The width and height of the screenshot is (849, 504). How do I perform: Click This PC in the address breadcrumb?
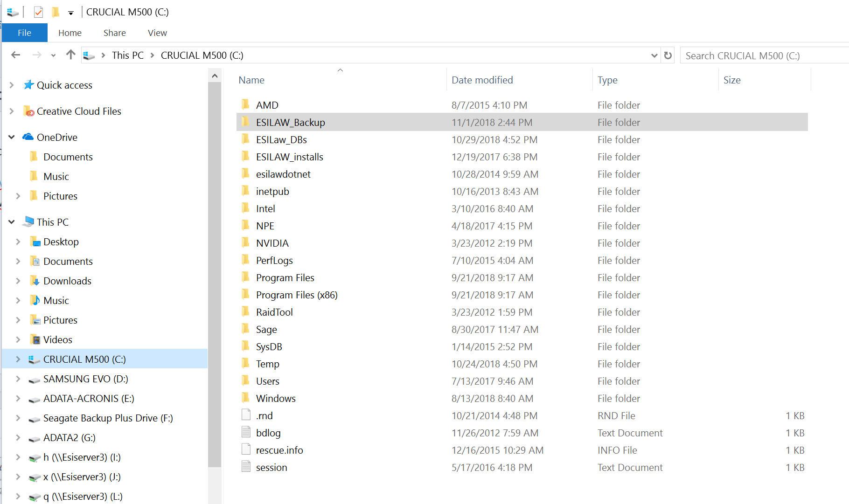[127, 55]
